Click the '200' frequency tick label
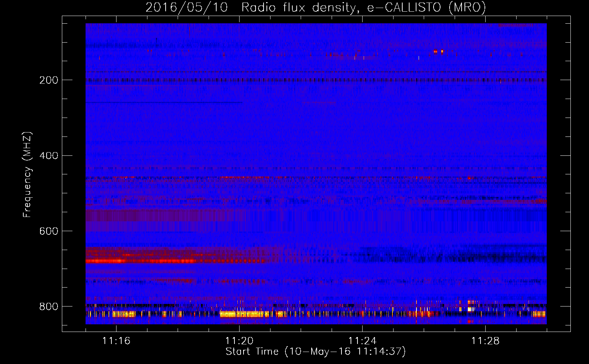Image resolution: width=589 pixels, height=364 pixels. (49, 80)
